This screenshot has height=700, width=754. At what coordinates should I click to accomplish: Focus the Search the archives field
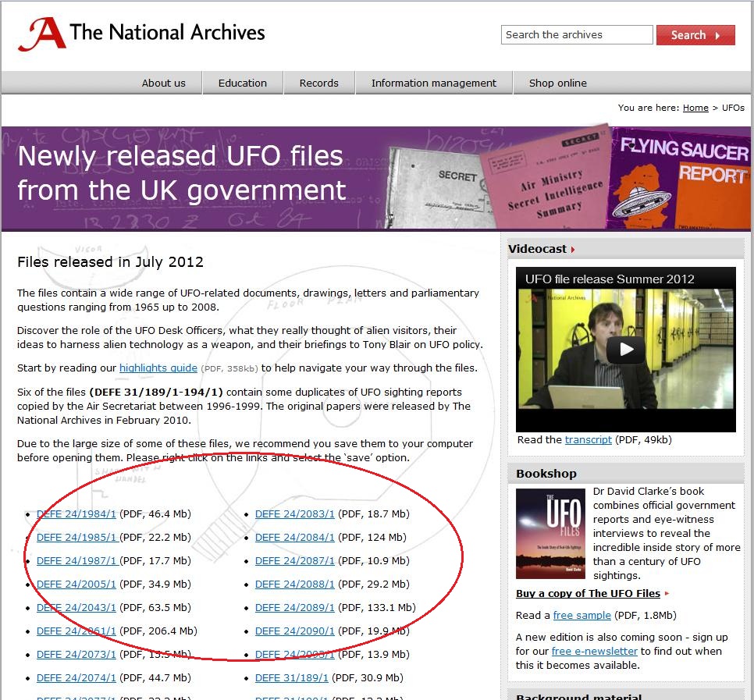[x=577, y=34]
